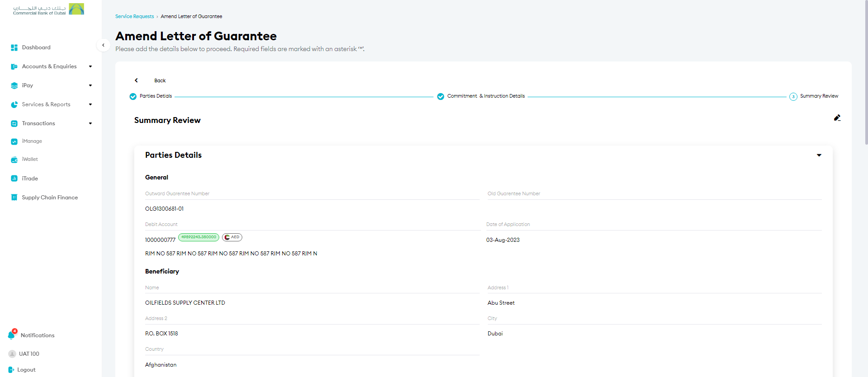Click the Afghanistan country value
Screen dimensions: 868x377
click(161, 365)
